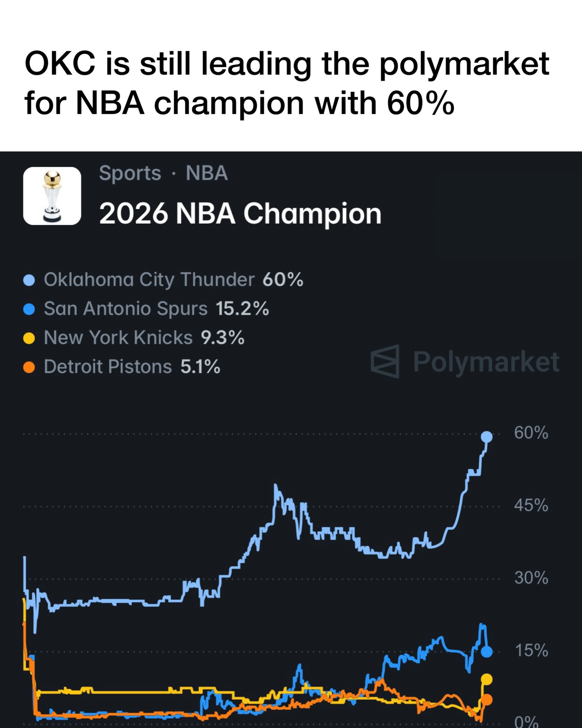Select New York Knicks legend label
Image resolution: width=582 pixels, height=728 pixels.
click(x=118, y=338)
